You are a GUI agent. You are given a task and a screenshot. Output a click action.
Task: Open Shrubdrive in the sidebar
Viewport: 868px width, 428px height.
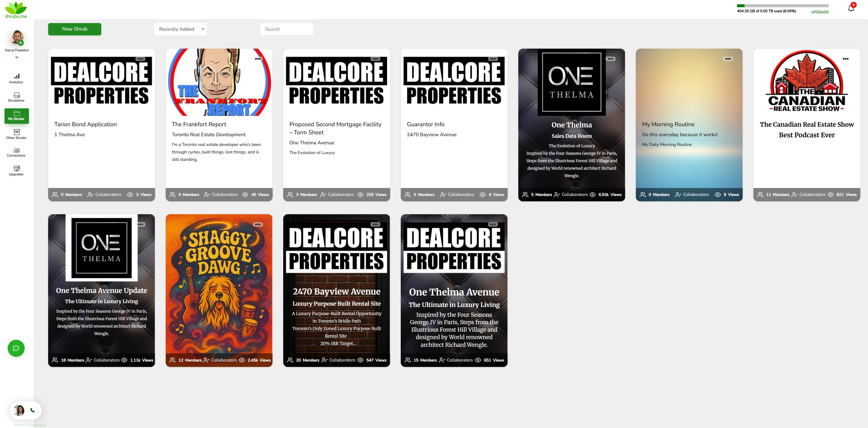click(16, 97)
